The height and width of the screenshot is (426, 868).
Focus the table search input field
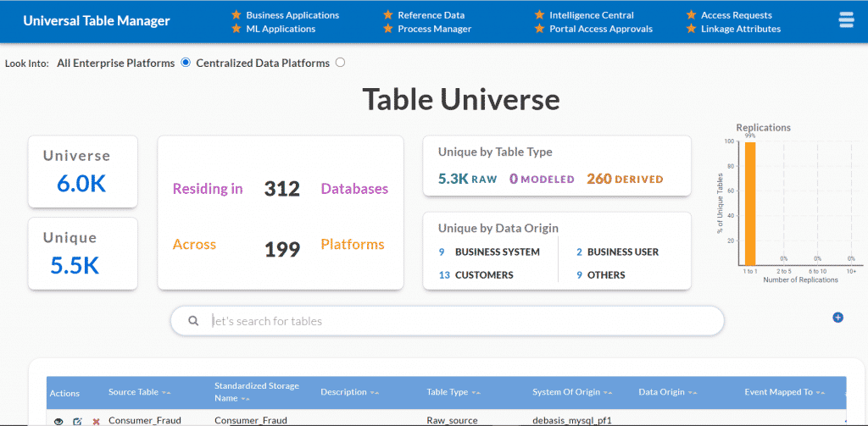(458, 321)
